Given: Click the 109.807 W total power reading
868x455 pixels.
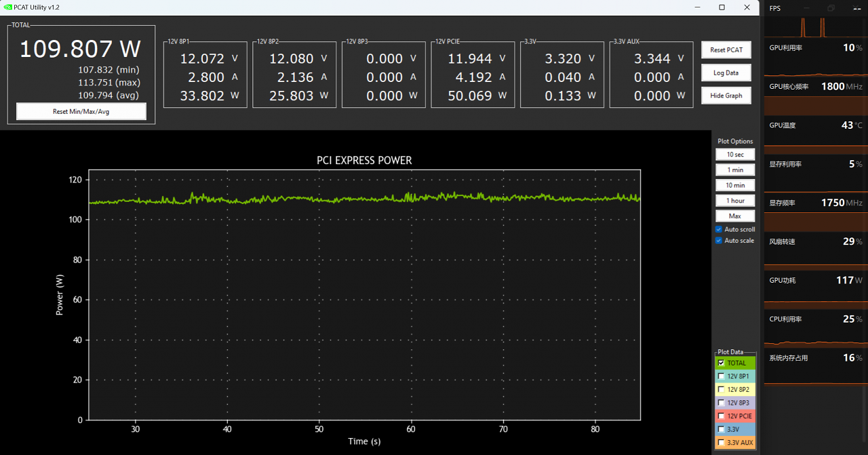Looking at the screenshot, I should tap(80, 49).
